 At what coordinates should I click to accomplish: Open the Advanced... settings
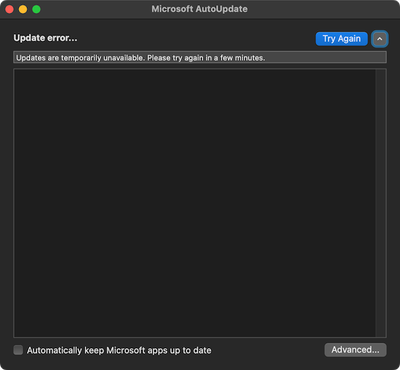355,350
